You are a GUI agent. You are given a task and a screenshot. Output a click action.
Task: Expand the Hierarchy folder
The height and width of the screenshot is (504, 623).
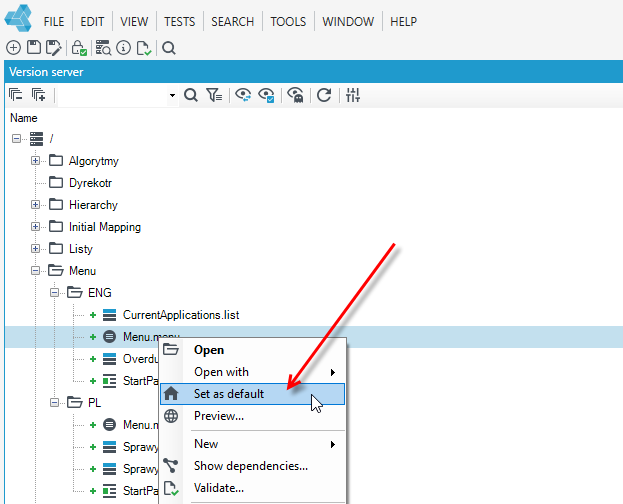(x=35, y=205)
